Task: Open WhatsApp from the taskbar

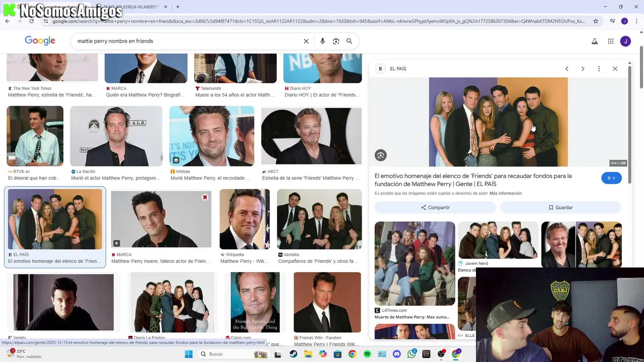Action: coord(412,354)
